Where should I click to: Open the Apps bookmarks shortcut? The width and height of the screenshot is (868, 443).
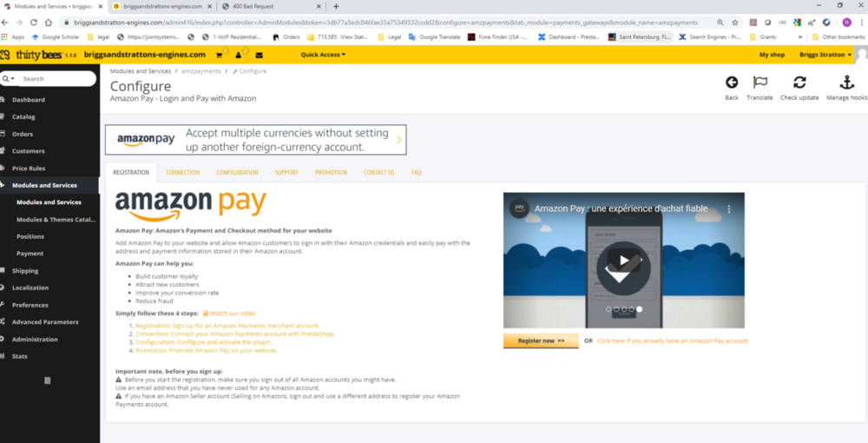click(13, 37)
